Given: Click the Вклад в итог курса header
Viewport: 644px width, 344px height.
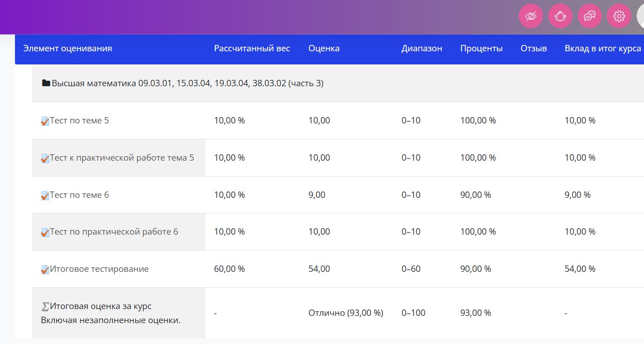Looking at the screenshot, I should tap(602, 49).
